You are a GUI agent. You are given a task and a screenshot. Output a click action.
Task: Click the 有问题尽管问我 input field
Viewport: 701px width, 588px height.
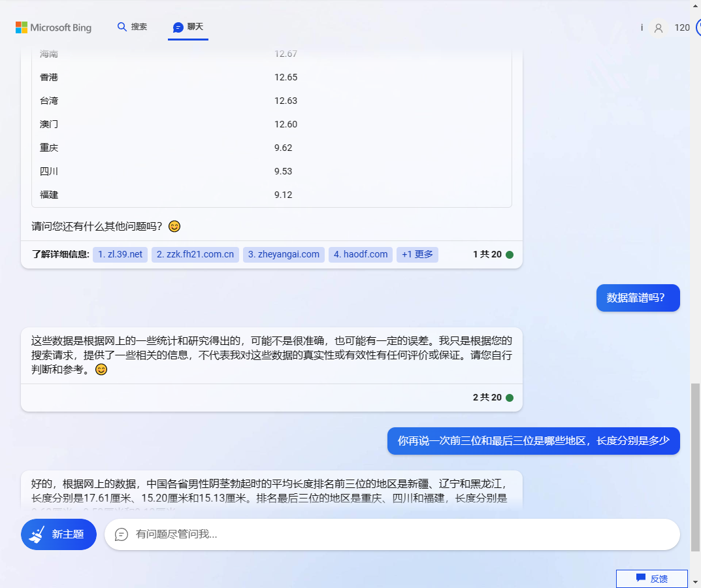coord(392,534)
